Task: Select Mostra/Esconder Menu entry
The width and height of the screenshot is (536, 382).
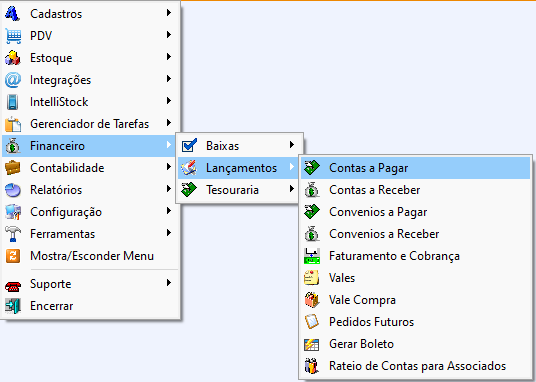Action: pyautogui.click(x=90, y=256)
